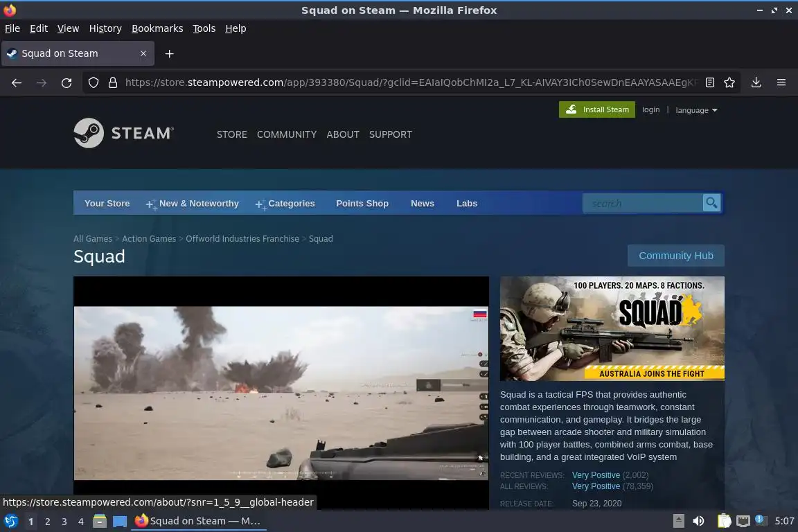Click the All Games breadcrumb
Viewport: 798px width, 532px height.
pyautogui.click(x=93, y=238)
